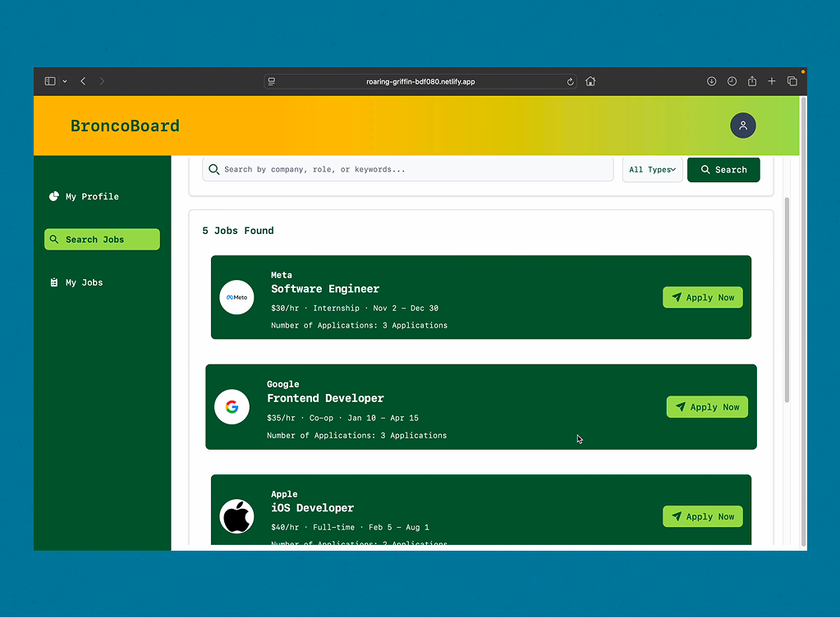
Task: Click the Google company logo
Action: click(x=232, y=407)
